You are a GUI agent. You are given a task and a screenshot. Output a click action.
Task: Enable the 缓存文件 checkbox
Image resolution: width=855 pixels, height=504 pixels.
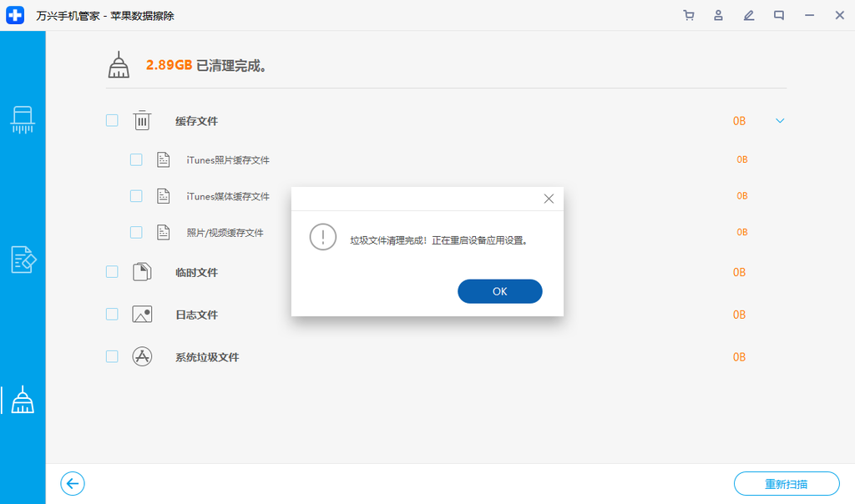pyautogui.click(x=111, y=120)
